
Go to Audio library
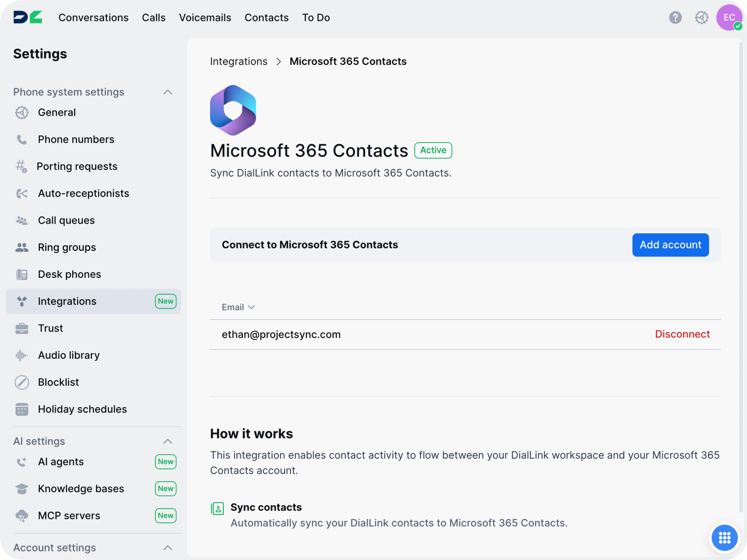pos(68,355)
